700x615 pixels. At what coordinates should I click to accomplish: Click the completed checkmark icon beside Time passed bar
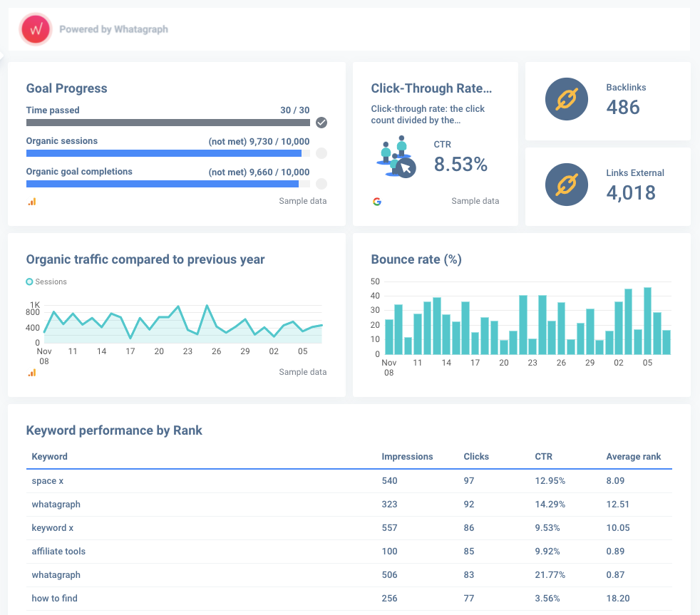321,123
